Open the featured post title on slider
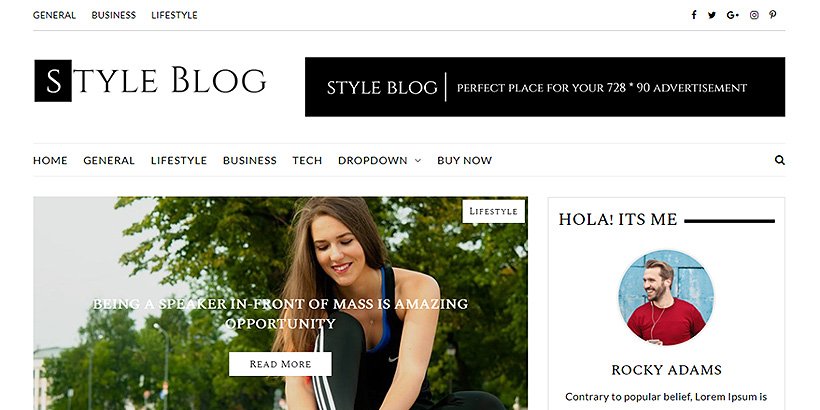The width and height of the screenshot is (820, 410). pyautogui.click(x=280, y=313)
